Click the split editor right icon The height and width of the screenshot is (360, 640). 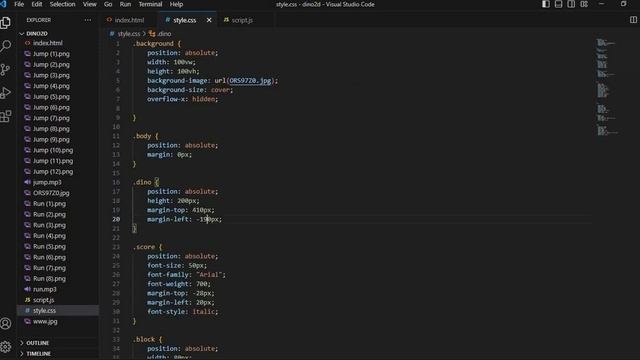point(633,20)
